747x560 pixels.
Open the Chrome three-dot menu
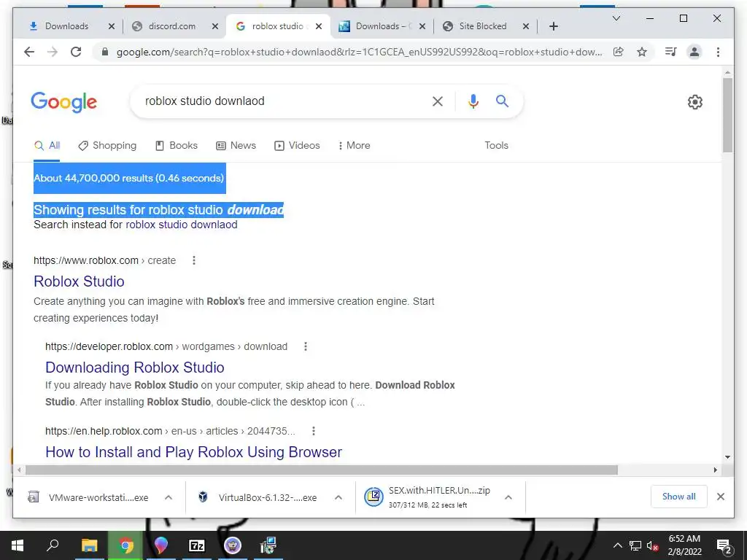[718, 52]
